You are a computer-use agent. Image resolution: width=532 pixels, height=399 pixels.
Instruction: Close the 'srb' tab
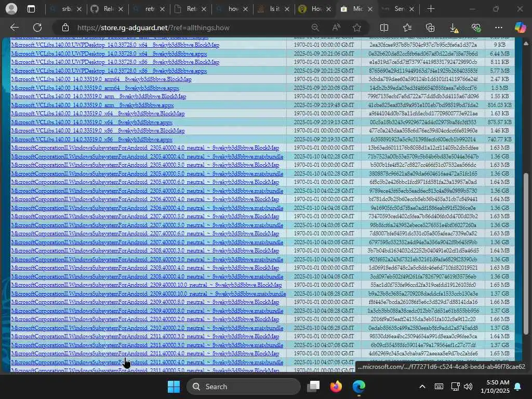[79, 9]
